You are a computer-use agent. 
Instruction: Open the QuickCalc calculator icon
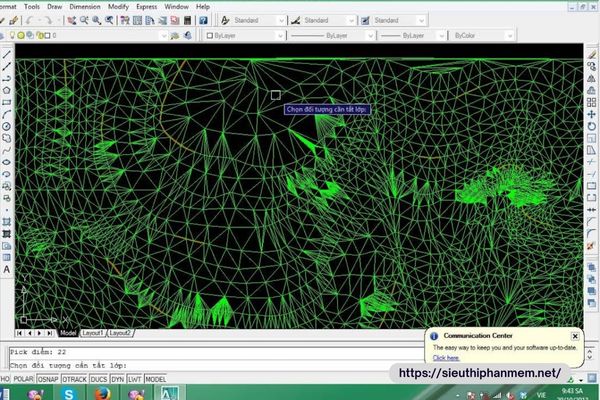[x=188, y=20]
